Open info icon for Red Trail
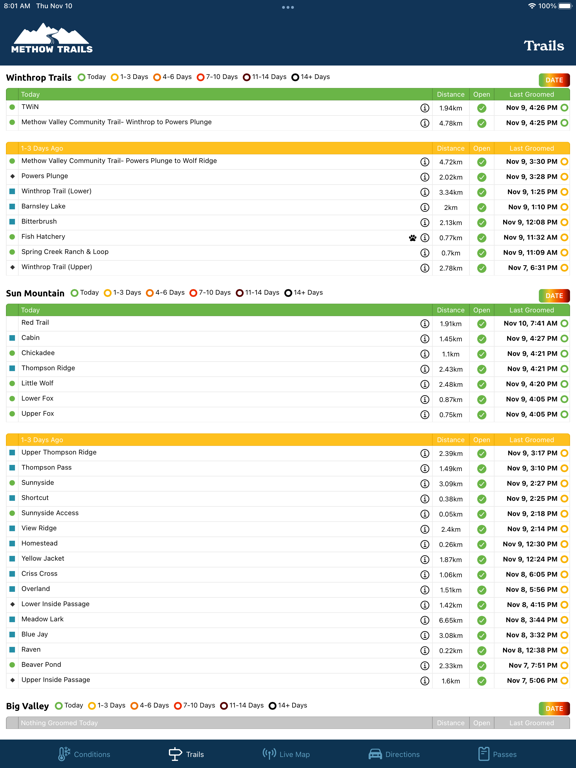Viewport: 576px width, 768px height. pos(425,324)
